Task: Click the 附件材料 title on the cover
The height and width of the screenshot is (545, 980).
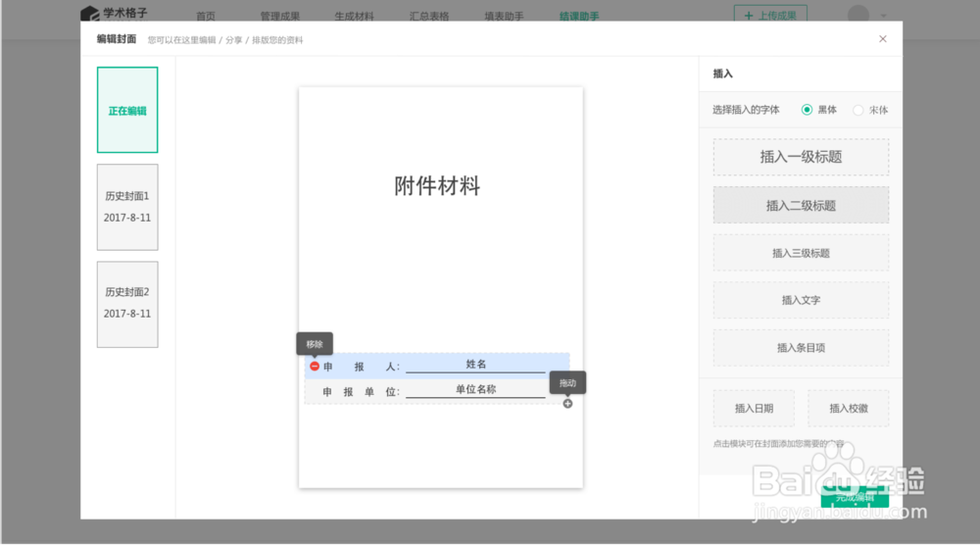Action: [x=437, y=185]
